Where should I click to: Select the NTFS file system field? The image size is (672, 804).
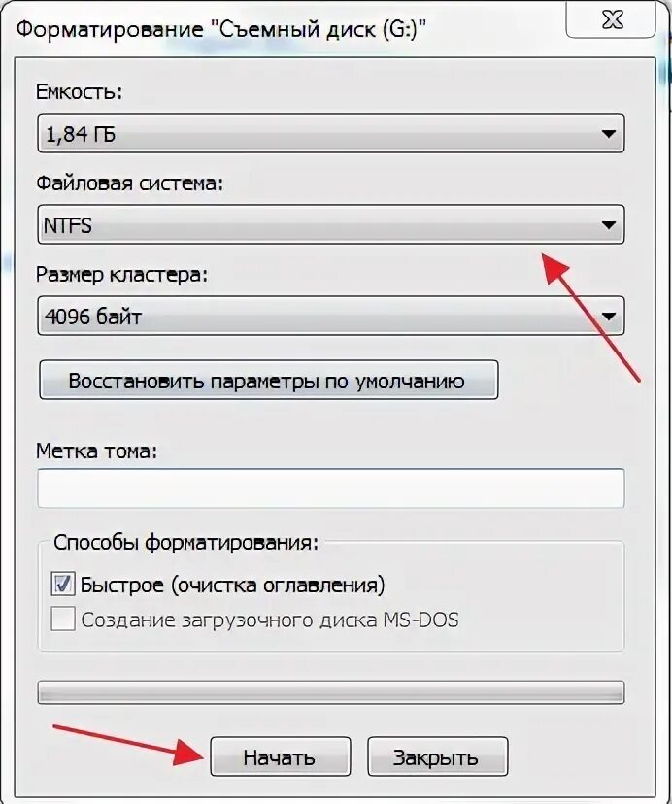[x=331, y=224]
